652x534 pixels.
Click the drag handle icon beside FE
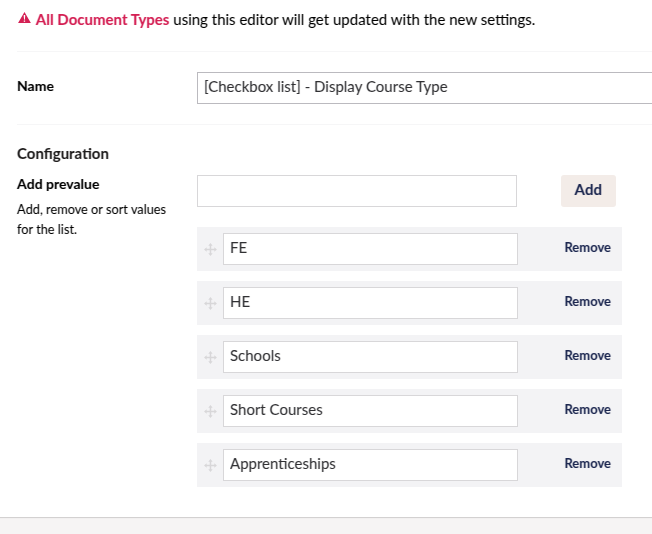(x=210, y=249)
